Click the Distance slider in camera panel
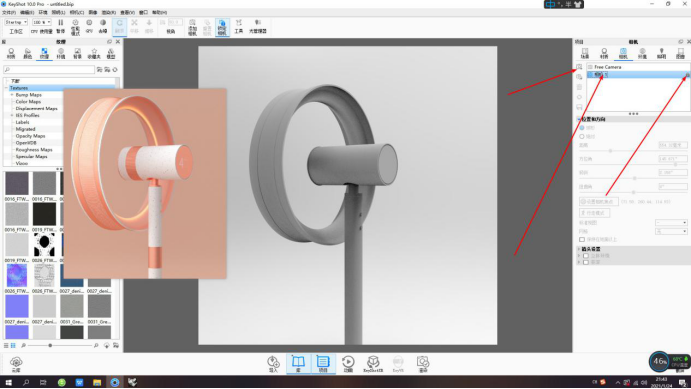Viewport: 691px width, 389px height. tap(610, 151)
